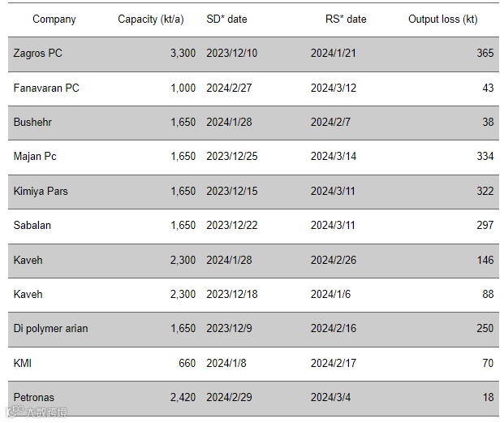This screenshot has width=504, height=423.
Task: Select the 2023/12/9 shutdown date cell
Action: coord(229,329)
